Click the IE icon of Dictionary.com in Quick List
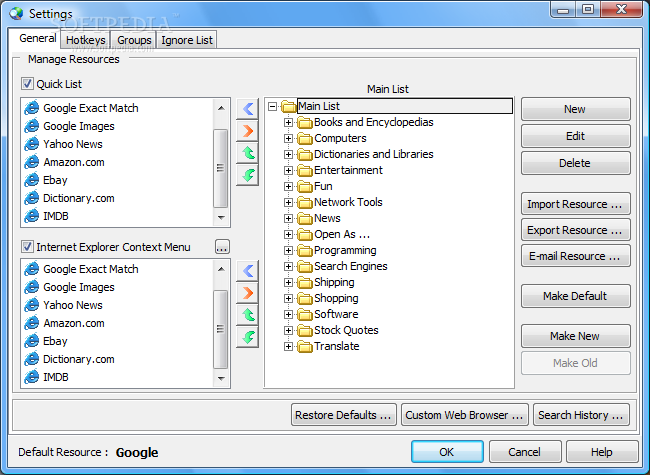650x475 pixels. click(x=32, y=198)
